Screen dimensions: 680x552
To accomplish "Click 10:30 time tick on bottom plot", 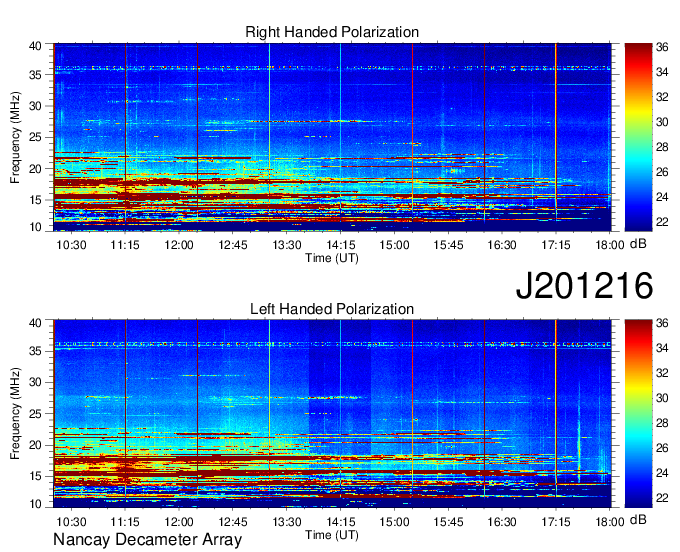I will 71,522.
